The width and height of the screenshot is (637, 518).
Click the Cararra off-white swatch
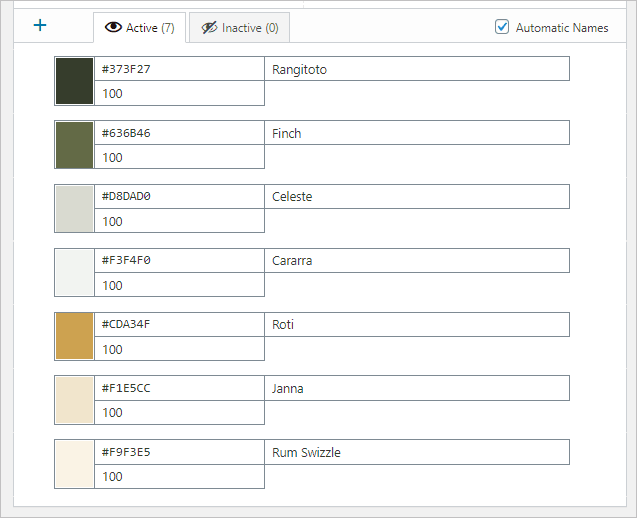pos(74,273)
